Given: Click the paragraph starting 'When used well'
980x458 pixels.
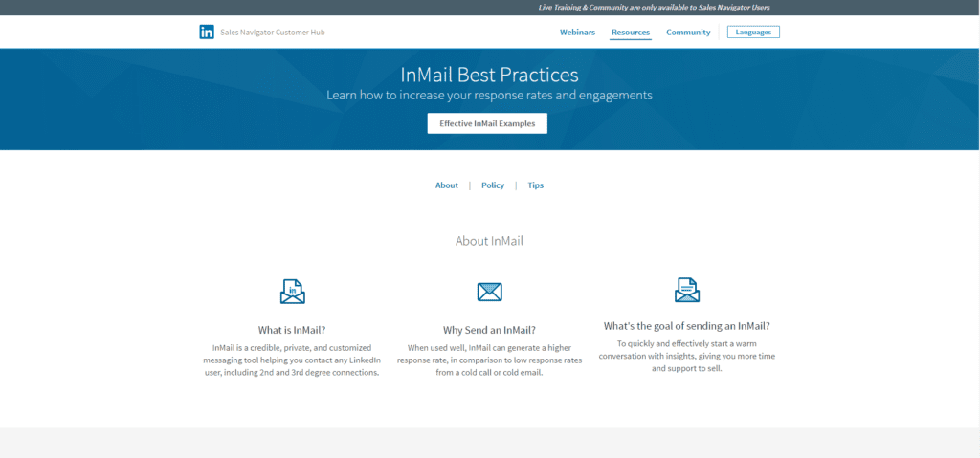Looking at the screenshot, I should (489, 360).
